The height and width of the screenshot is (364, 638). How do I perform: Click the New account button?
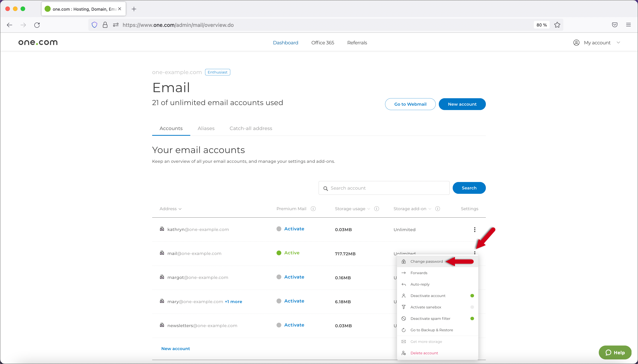[462, 104]
